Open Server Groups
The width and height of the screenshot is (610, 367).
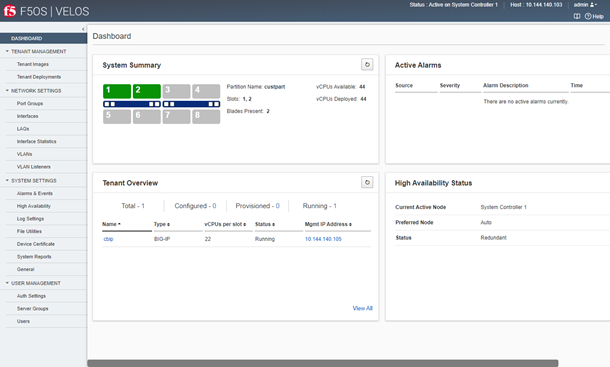(x=32, y=309)
